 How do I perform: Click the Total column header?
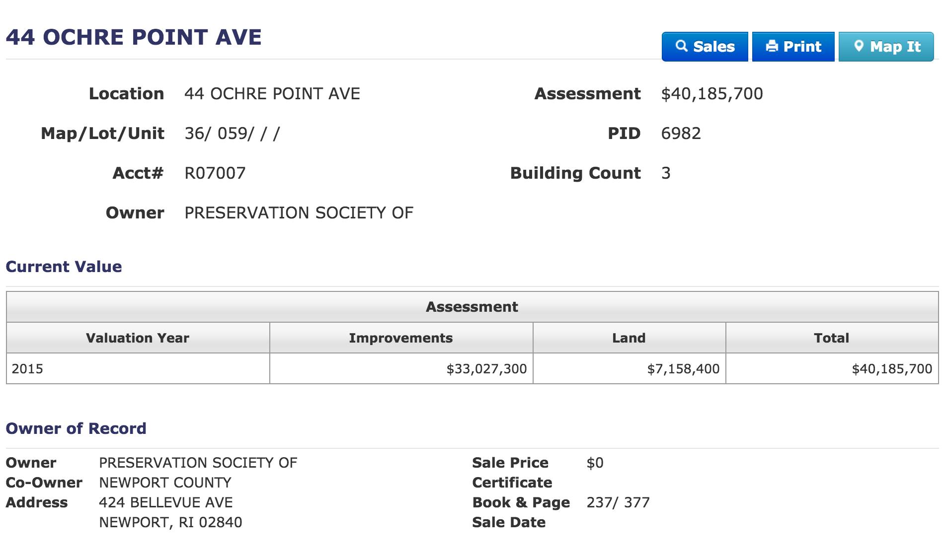pyautogui.click(x=832, y=338)
